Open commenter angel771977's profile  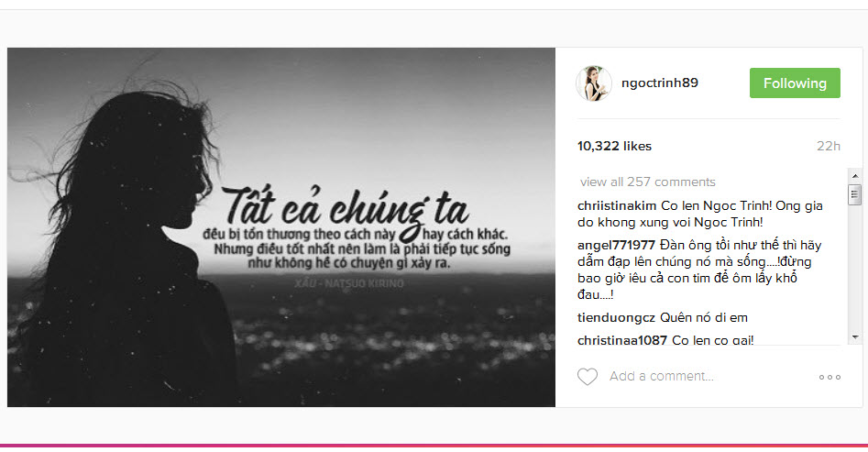(x=616, y=245)
